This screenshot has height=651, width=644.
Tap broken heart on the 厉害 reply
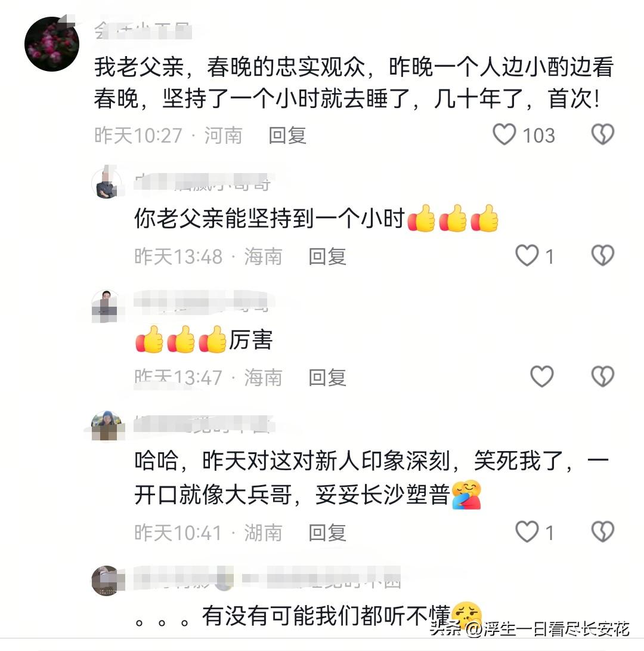pyautogui.click(x=602, y=377)
